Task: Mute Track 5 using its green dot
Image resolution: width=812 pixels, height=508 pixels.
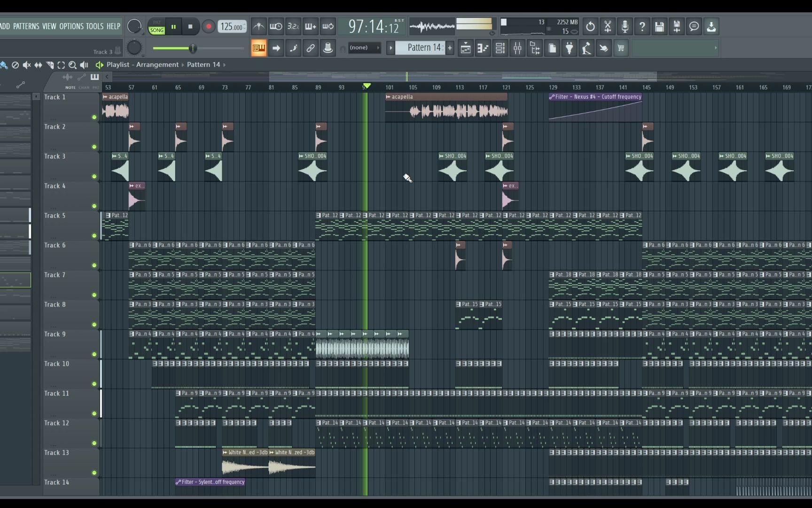Action: click(x=94, y=236)
